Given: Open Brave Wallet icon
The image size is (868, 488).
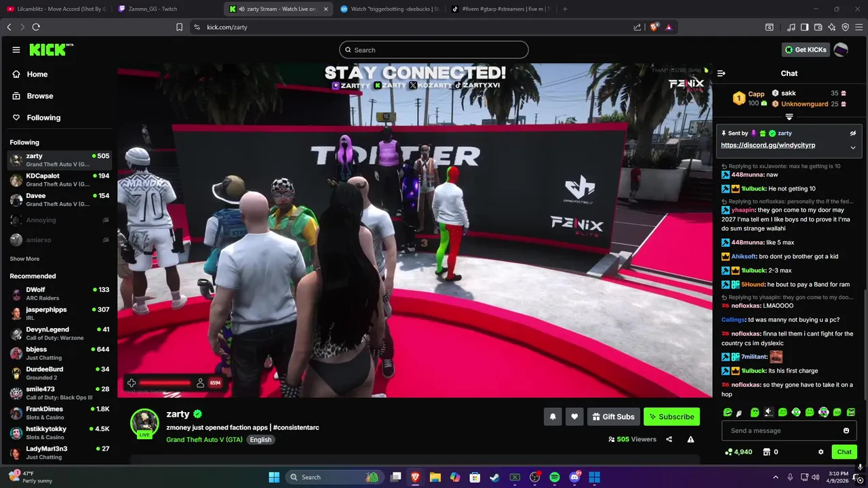Looking at the screenshot, I should pos(818,27).
